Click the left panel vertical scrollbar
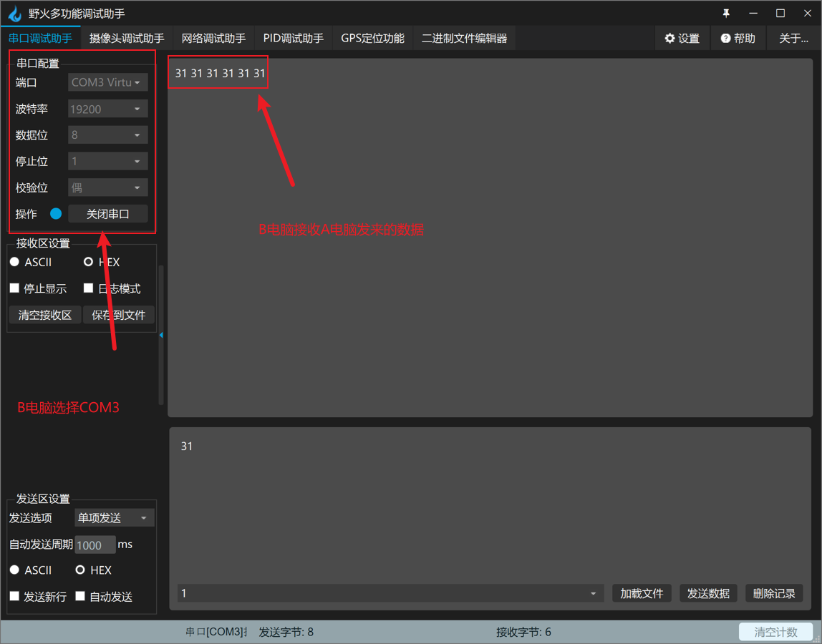This screenshot has height=644, width=822. pyautogui.click(x=161, y=336)
